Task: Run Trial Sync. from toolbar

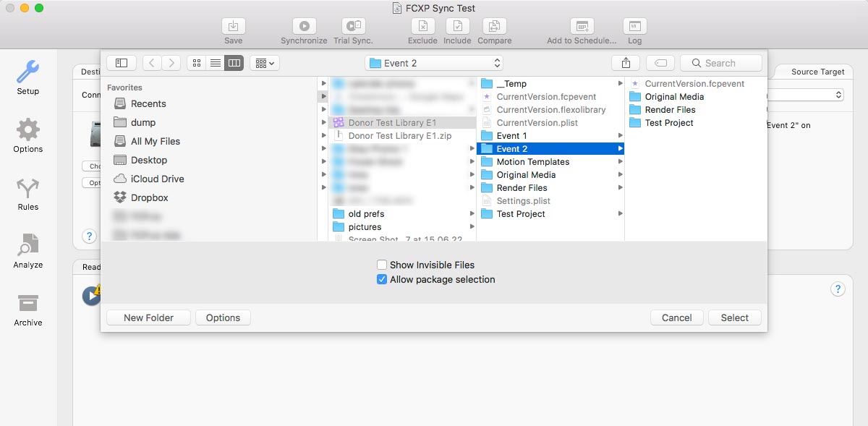Action: [353, 27]
